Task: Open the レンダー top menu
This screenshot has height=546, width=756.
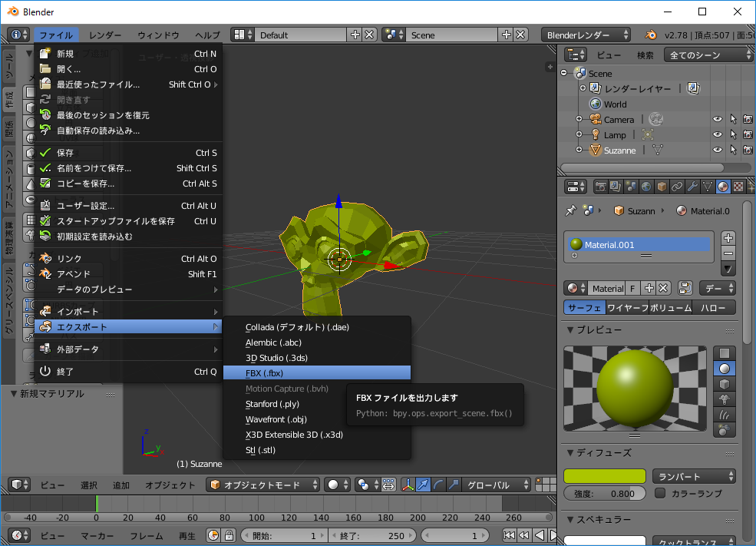Action: (104, 35)
